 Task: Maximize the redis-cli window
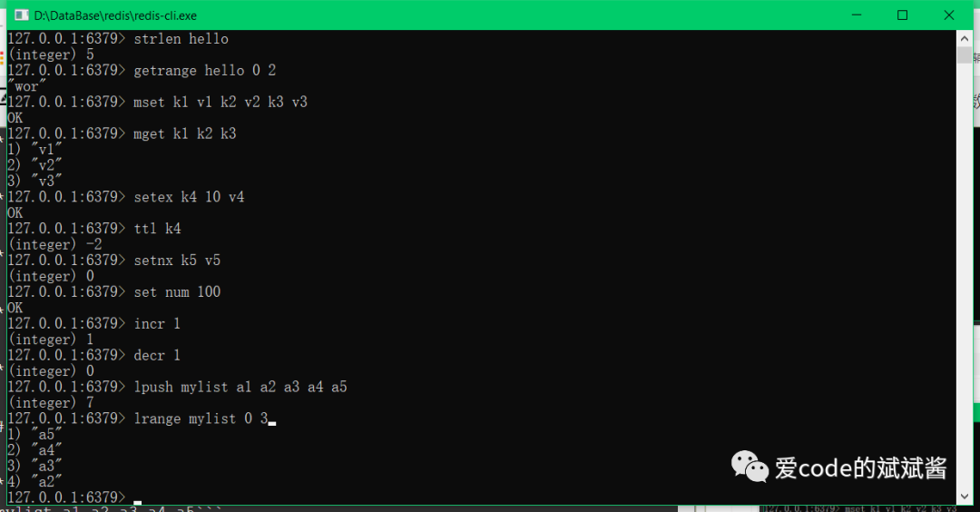pos(903,15)
